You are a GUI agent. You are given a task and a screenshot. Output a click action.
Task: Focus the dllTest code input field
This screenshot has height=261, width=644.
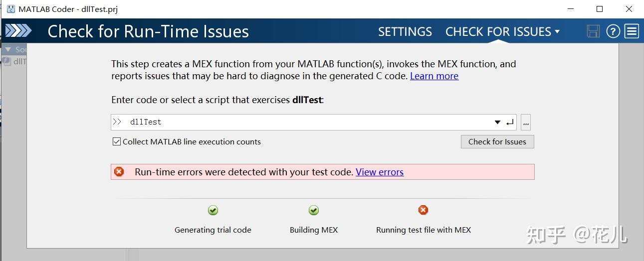(299, 122)
